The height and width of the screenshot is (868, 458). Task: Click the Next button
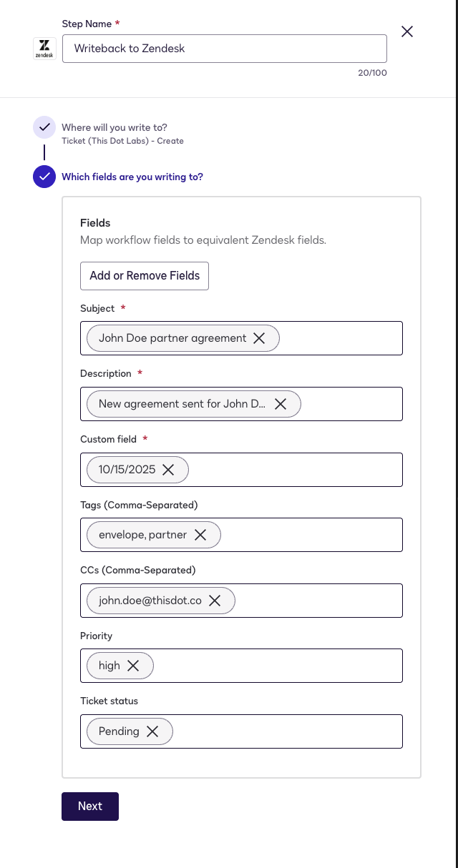[89, 806]
